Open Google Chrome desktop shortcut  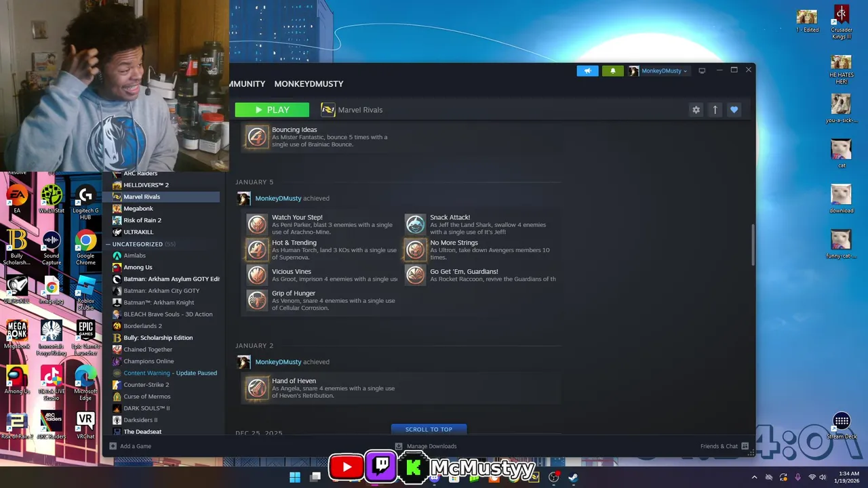click(x=85, y=247)
